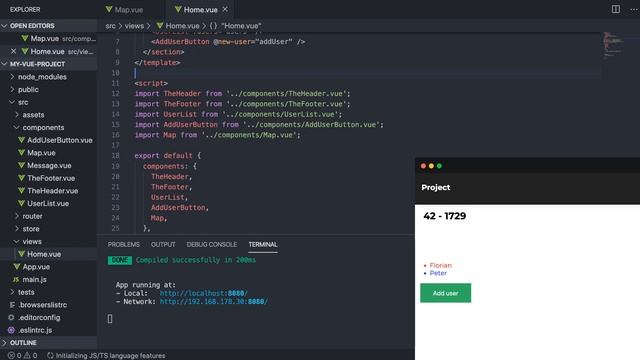Click the Vue icon beside TheFooter.vue
The height and width of the screenshot is (360, 640).
click(x=22, y=178)
